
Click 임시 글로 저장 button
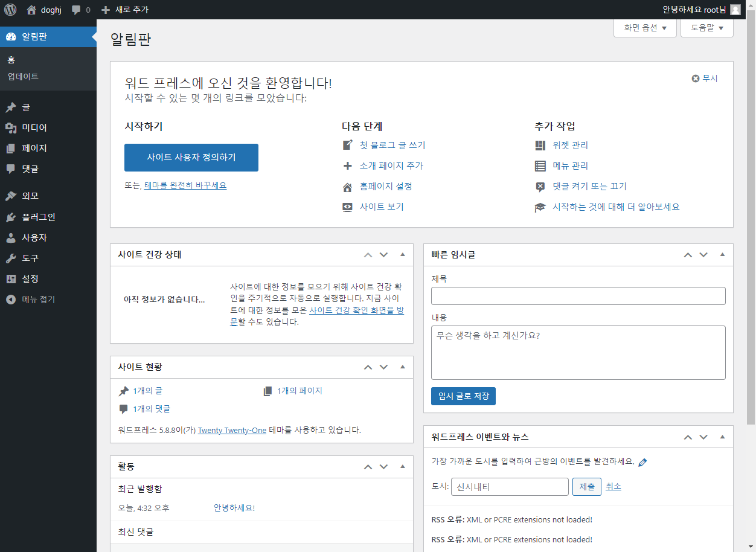tap(463, 396)
